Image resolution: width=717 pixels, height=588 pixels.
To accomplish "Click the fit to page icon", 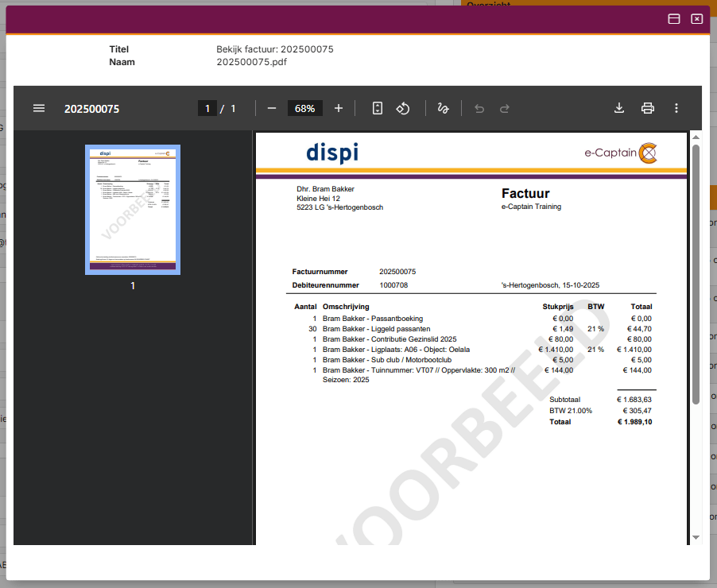I will click(378, 108).
